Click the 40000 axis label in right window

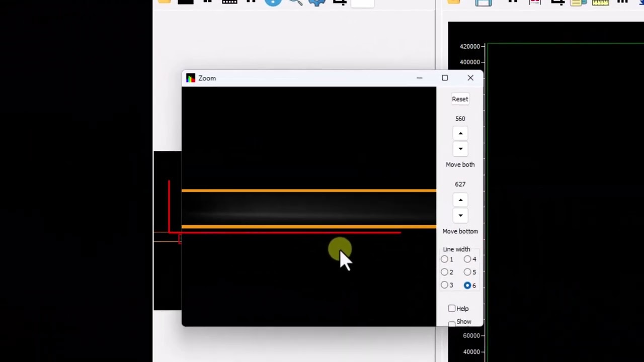click(471, 351)
